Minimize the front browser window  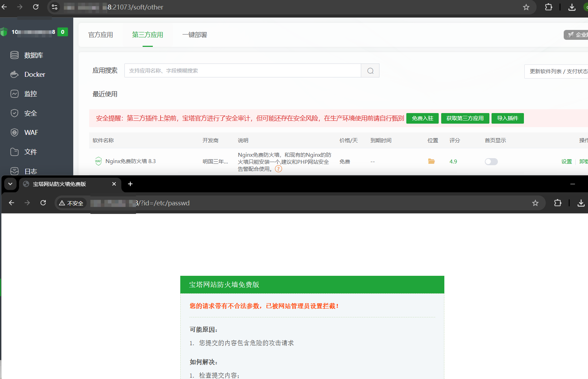point(573,184)
